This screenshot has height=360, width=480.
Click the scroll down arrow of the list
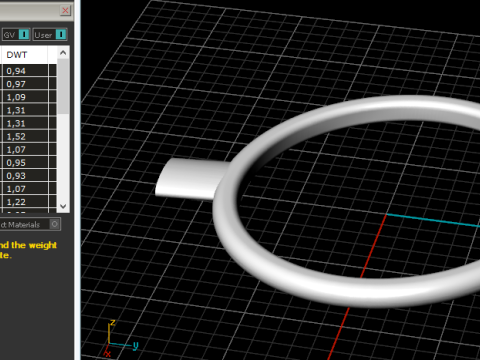[x=63, y=206]
